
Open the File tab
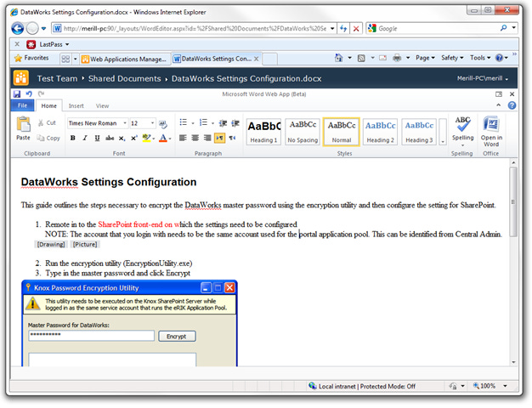[x=22, y=105]
